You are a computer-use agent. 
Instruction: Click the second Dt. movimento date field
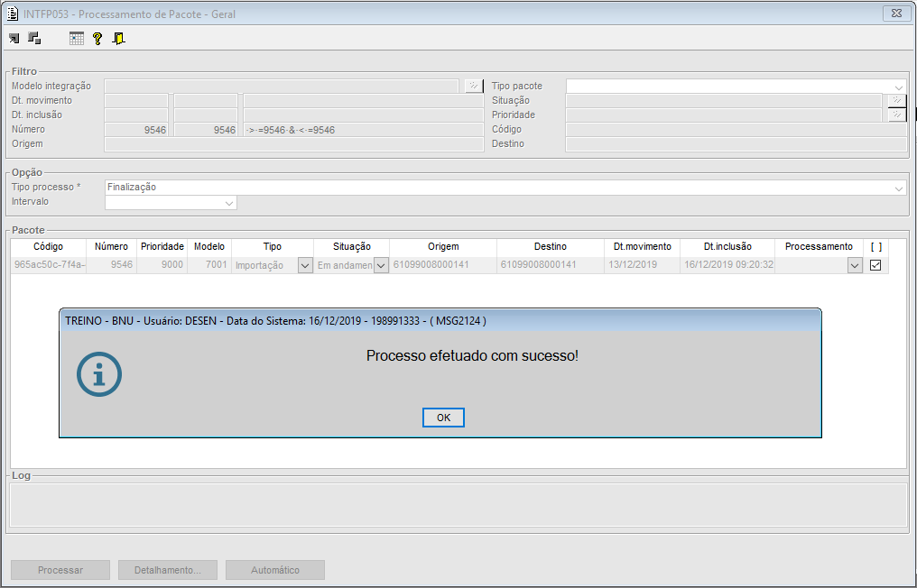[206, 100]
